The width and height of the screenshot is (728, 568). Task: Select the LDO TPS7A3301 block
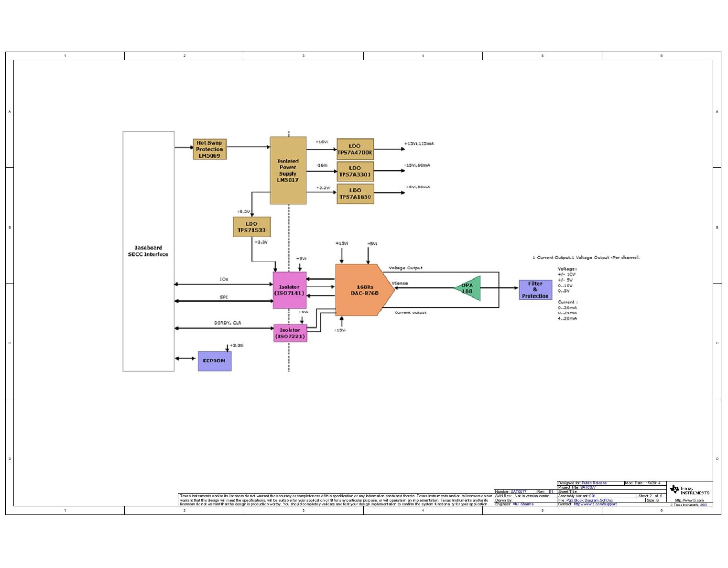pyautogui.click(x=355, y=171)
